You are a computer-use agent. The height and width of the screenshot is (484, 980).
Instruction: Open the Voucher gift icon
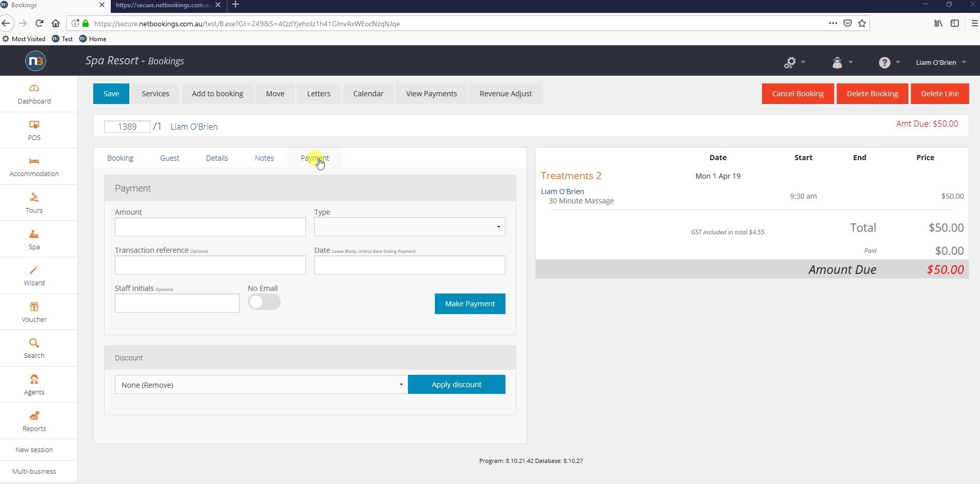point(34,307)
